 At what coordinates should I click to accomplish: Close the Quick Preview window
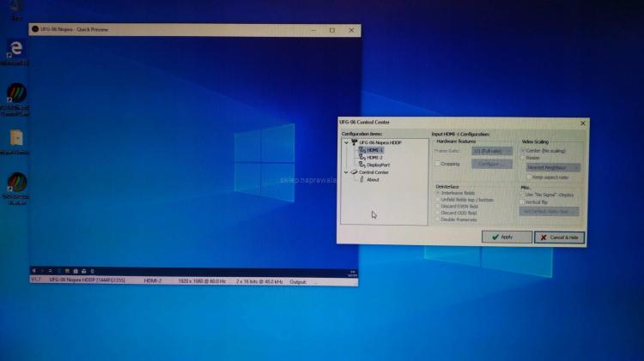point(351,30)
